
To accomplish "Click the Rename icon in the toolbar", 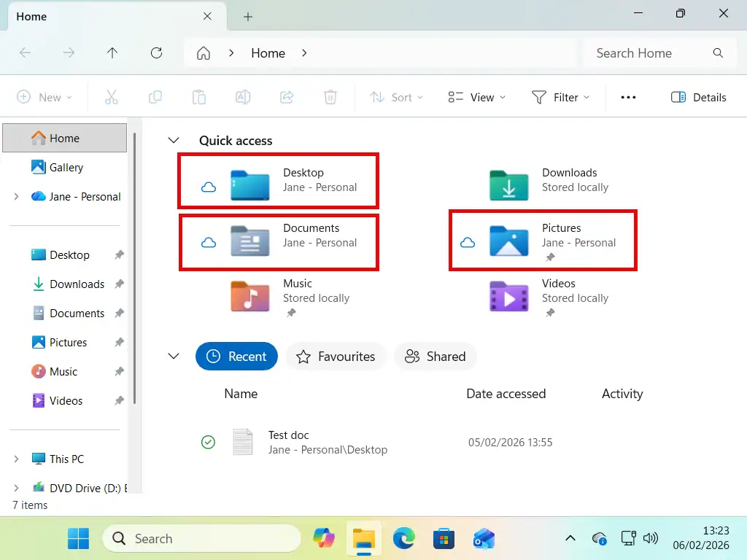I will (x=243, y=96).
